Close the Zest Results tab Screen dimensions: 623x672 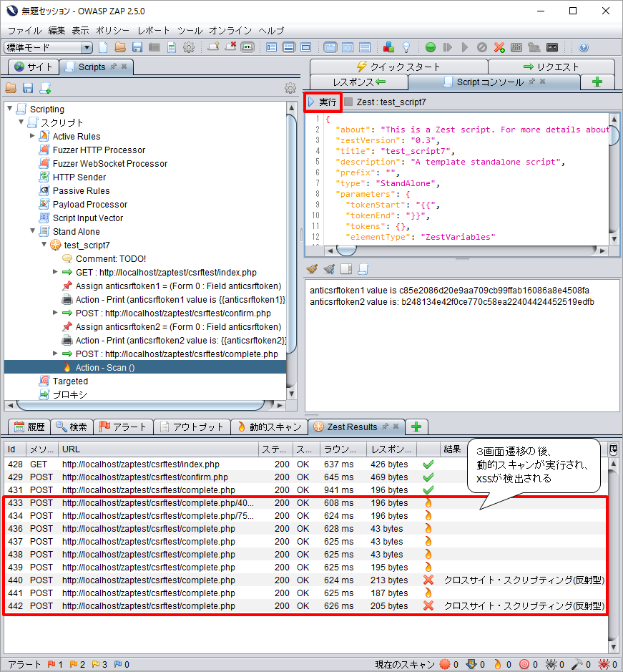pyautogui.click(x=396, y=427)
